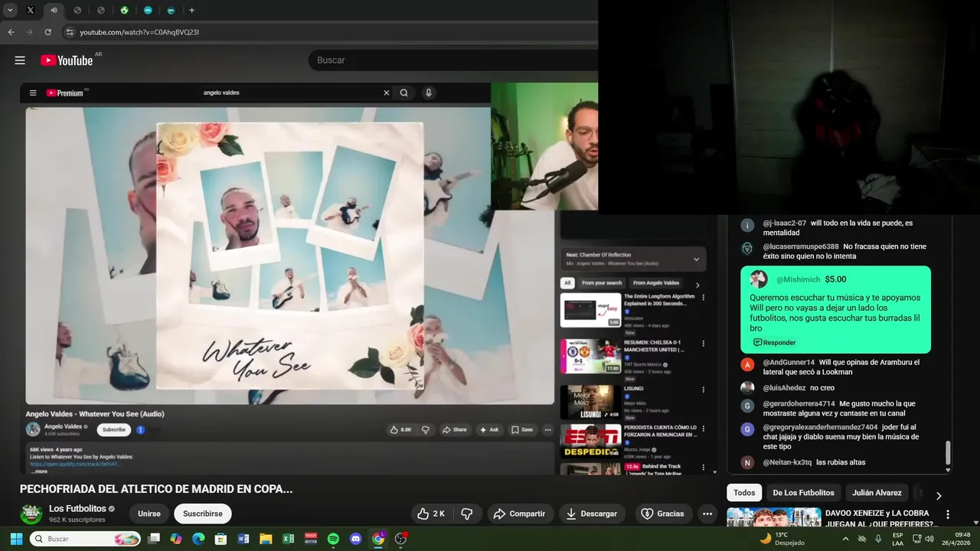Send Gracias super thanks
The height and width of the screenshot is (551, 980).
(x=663, y=514)
